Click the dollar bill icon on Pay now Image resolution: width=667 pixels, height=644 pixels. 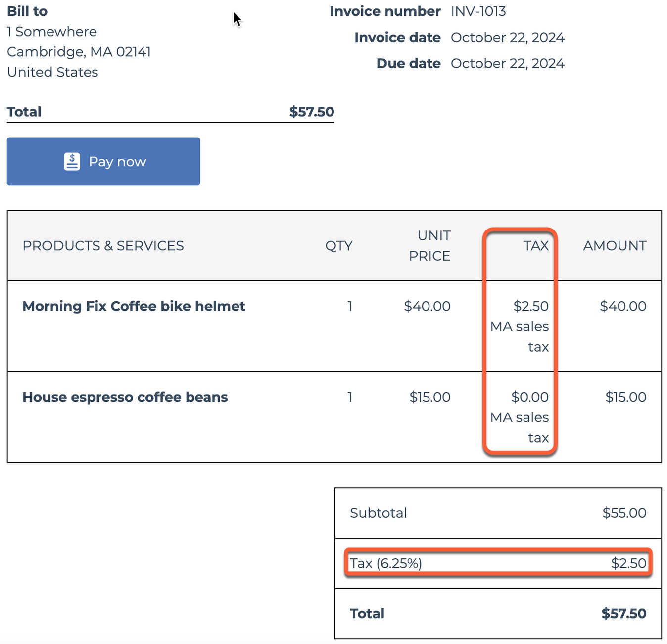[72, 161]
